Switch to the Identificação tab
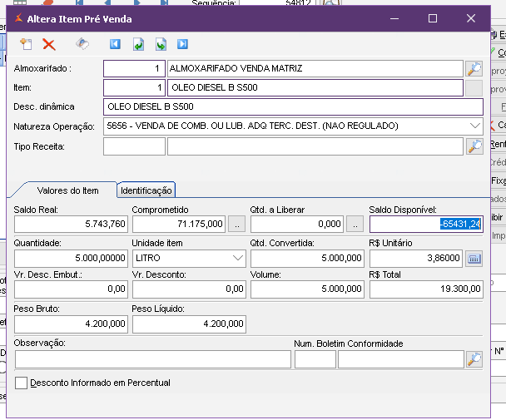Viewport: 506px width, 420px height. [146, 190]
